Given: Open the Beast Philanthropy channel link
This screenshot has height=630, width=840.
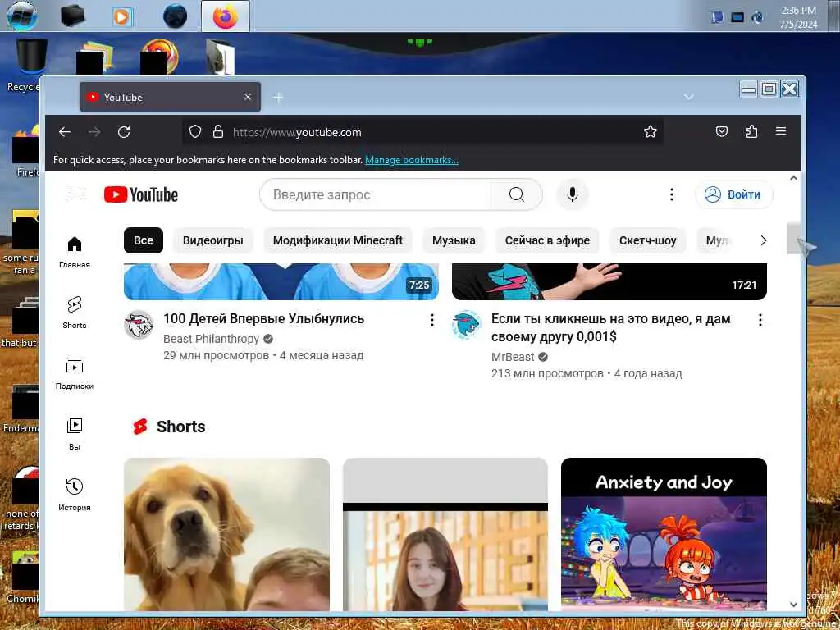Looking at the screenshot, I should pos(211,339).
